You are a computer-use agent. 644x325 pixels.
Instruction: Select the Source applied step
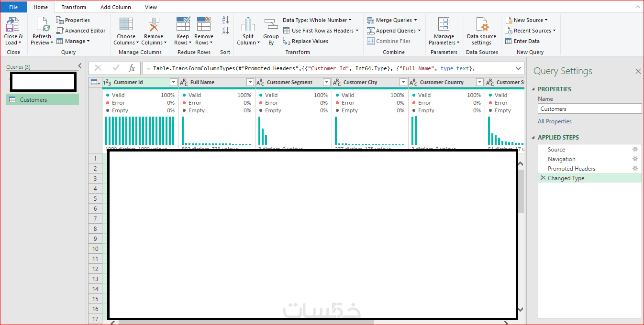[589, 149]
